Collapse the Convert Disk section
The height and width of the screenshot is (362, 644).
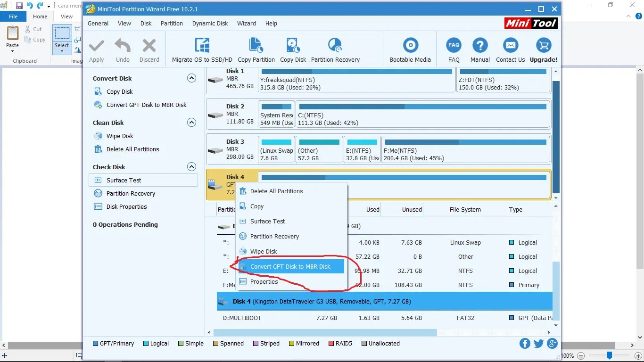pos(191,78)
